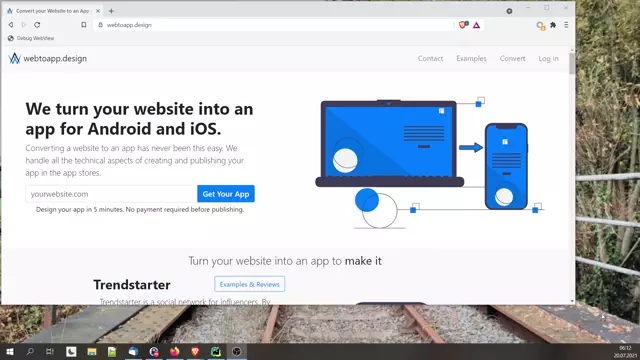Open the Extensions puzzle piece icon
Image resolution: width=640 pixels, height=360 pixels.
tap(553, 25)
